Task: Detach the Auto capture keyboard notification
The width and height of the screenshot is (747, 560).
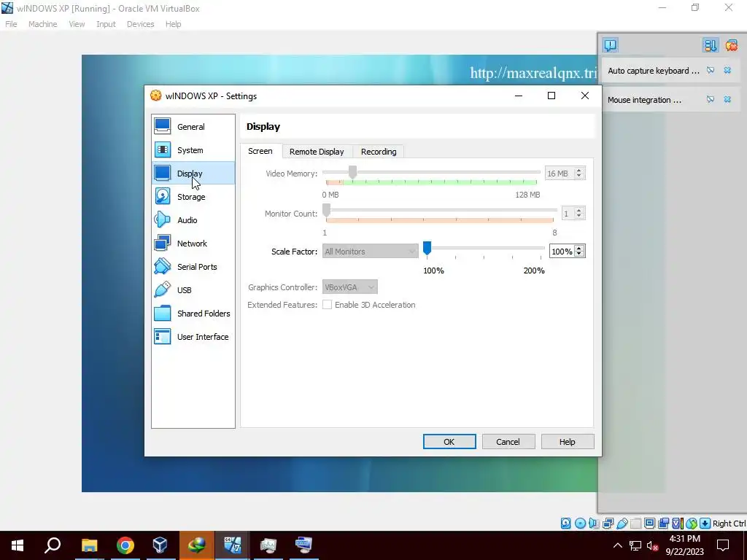Action: 711,71
